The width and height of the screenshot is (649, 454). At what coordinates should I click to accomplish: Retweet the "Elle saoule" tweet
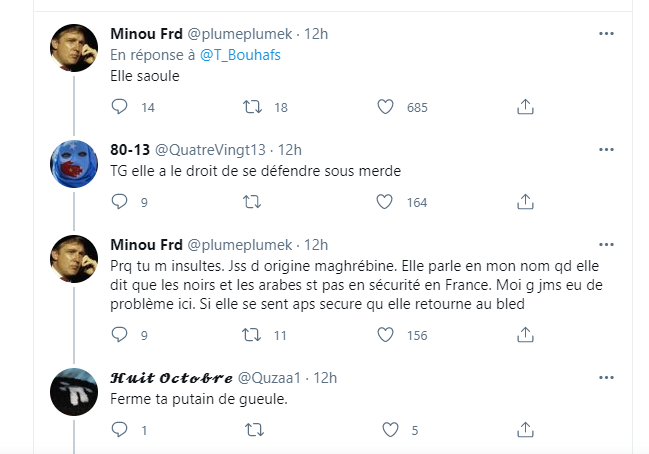(x=253, y=107)
